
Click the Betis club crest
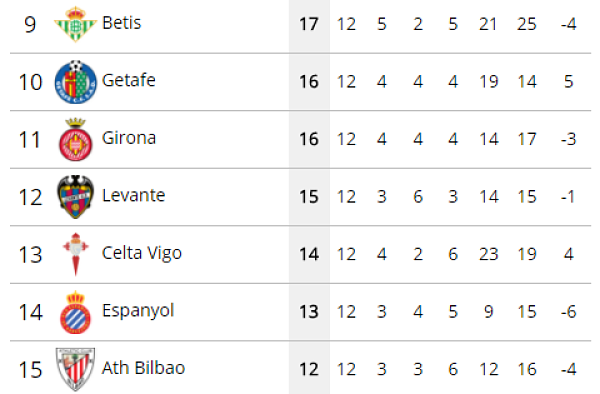[x=75, y=24]
